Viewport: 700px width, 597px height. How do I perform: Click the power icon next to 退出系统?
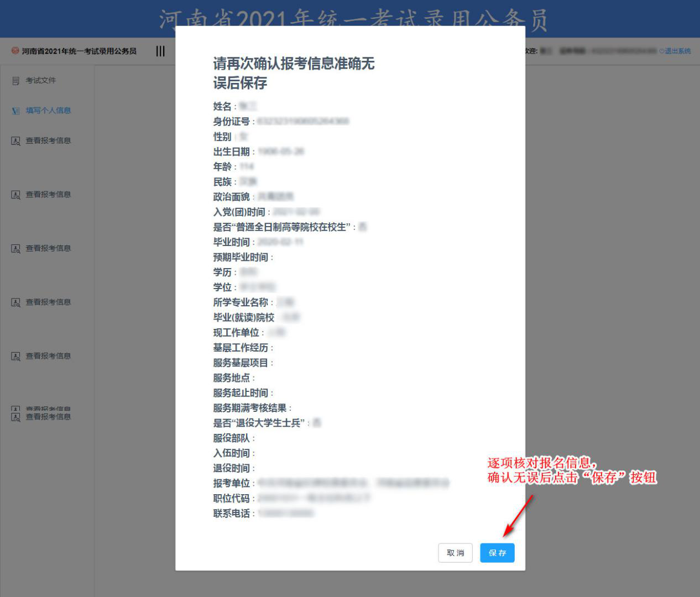[x=661, y=51]
